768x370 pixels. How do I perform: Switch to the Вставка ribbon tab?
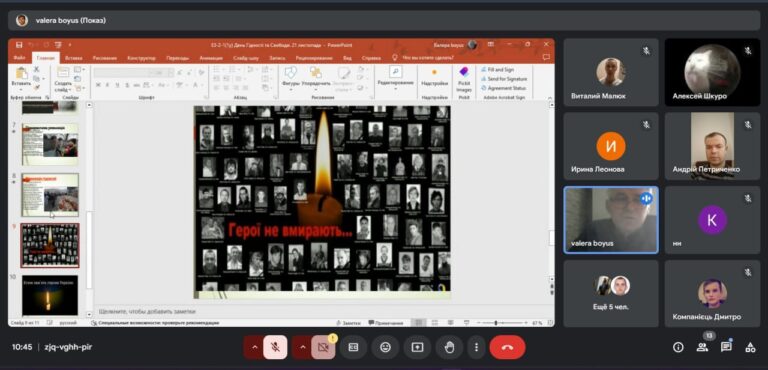click(x=73, y=57)
